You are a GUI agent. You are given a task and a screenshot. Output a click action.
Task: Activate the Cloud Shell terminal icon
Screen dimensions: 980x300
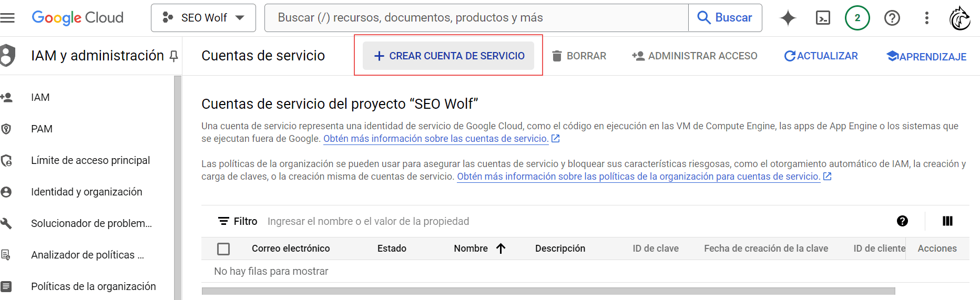pos(823,18)
